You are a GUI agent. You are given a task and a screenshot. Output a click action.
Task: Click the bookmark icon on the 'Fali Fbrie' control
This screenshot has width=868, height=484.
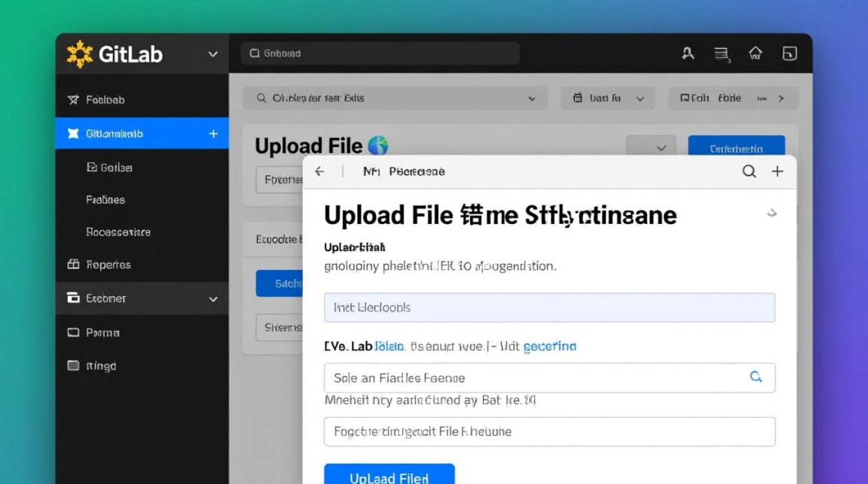[685, 98]
